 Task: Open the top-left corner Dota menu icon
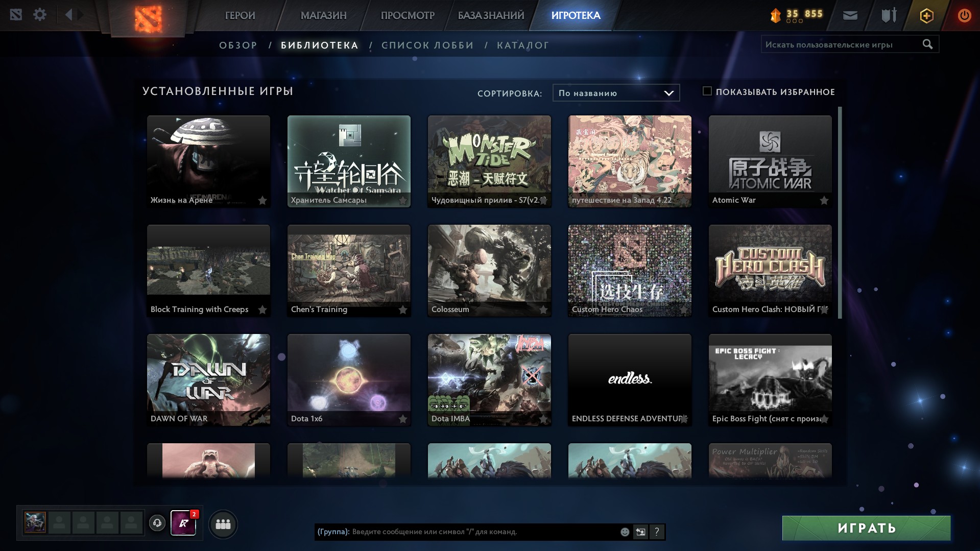pyautogui.click(x=16, y=14)
